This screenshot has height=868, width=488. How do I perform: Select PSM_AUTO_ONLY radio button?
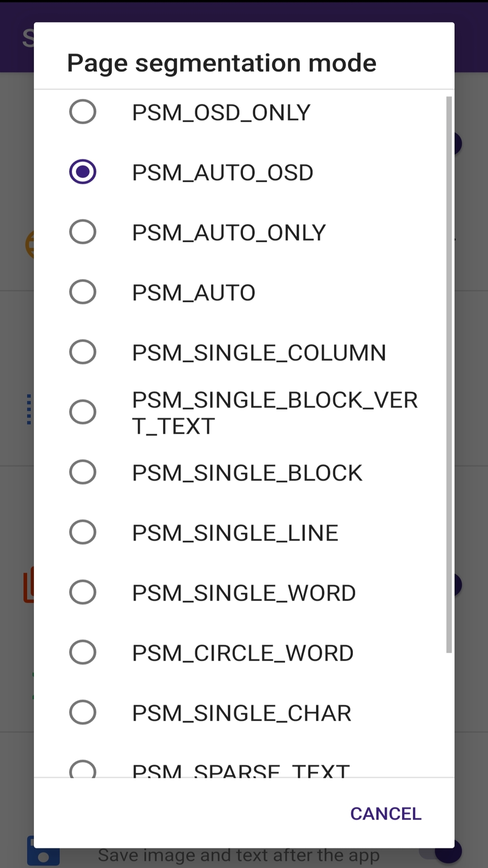pyautogui.click(x=83, y=232)
